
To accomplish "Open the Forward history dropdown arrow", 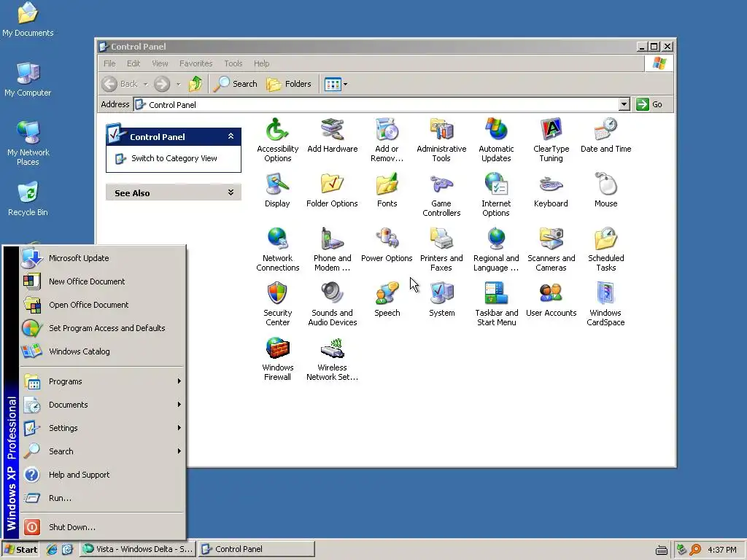I will tap(178, 85).
